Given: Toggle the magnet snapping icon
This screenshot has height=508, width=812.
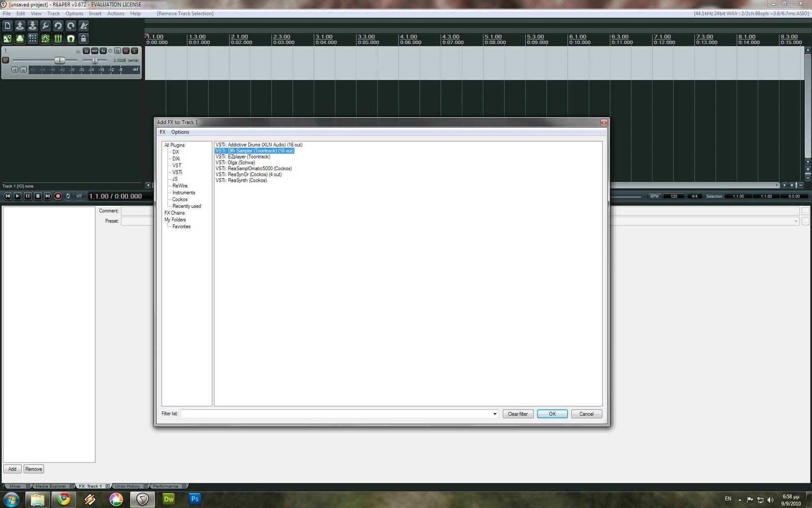Looking at the screenshot, I should 70,38.
